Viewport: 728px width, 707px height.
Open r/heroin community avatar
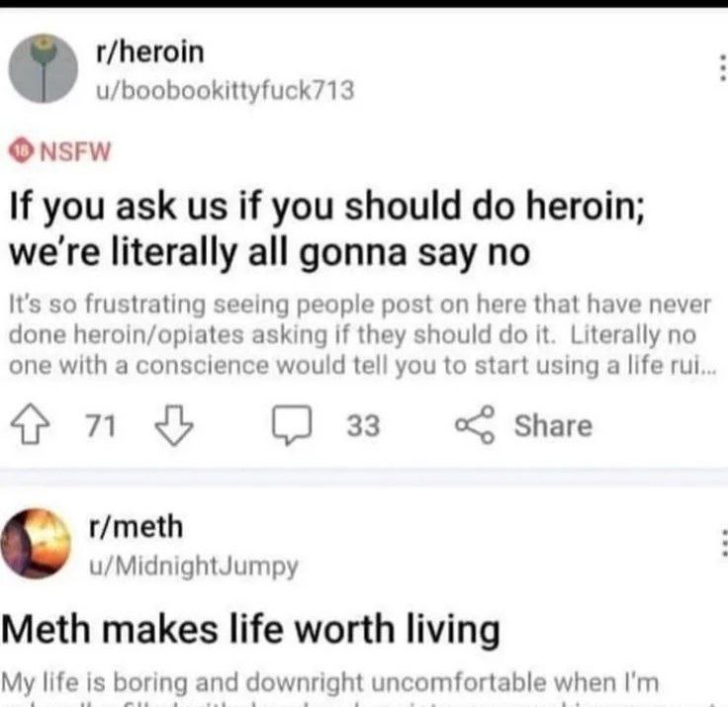pos(44,69)
